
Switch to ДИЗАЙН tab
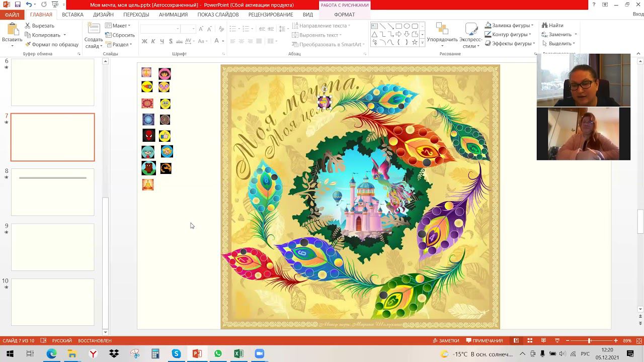pos(103,15)
